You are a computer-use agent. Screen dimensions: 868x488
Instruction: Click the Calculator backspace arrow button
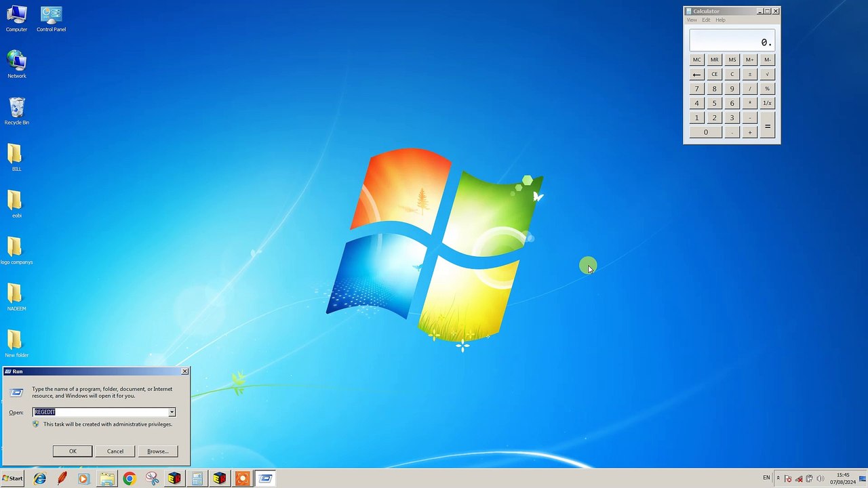point(696,74)
